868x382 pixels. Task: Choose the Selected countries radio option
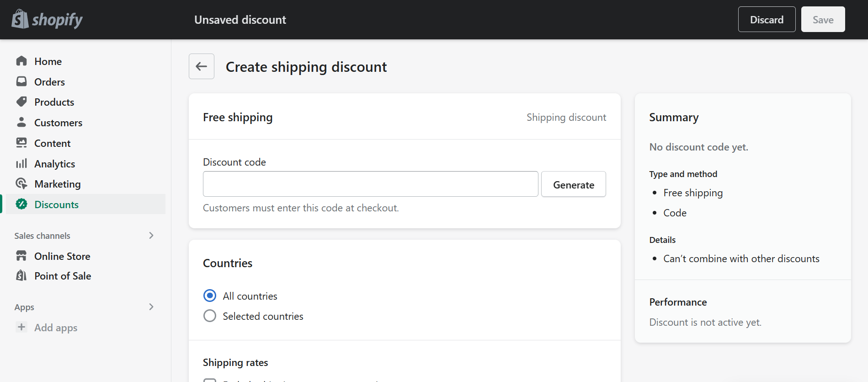click(x=210, y=316)
